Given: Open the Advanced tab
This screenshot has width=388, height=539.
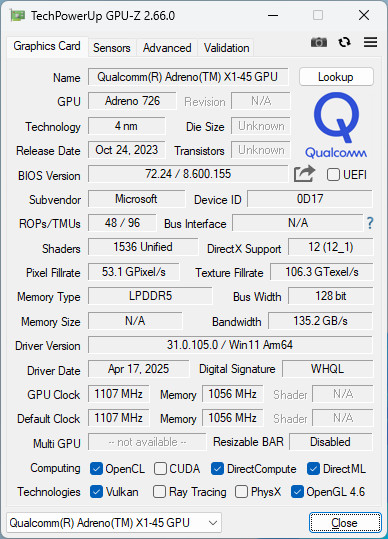Looking at the screenshot, I should (167, 48).
